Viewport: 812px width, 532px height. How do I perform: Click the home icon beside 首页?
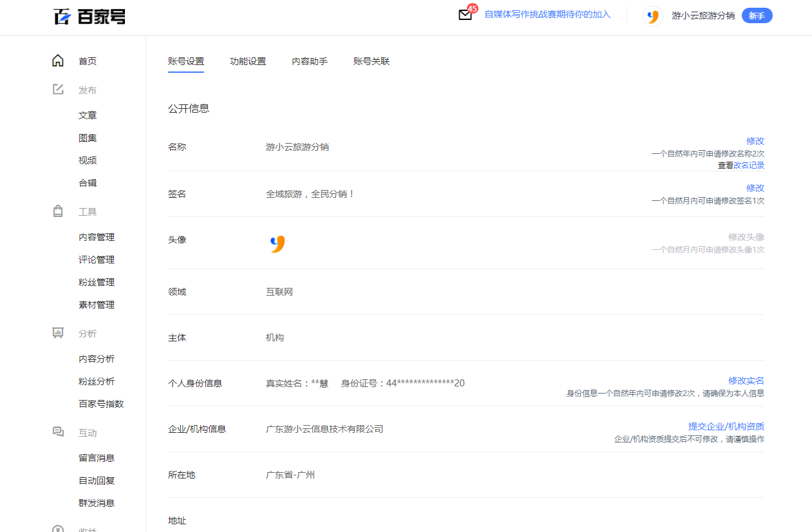tap(58, 61)
